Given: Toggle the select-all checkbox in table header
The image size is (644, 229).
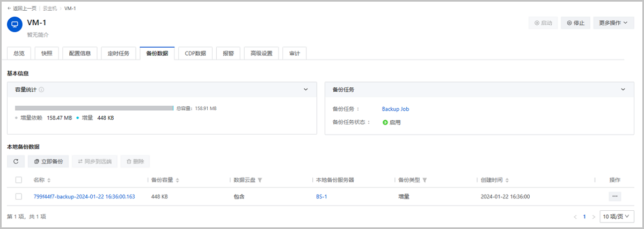Looking at the screenshot, I should coord(19,180).
